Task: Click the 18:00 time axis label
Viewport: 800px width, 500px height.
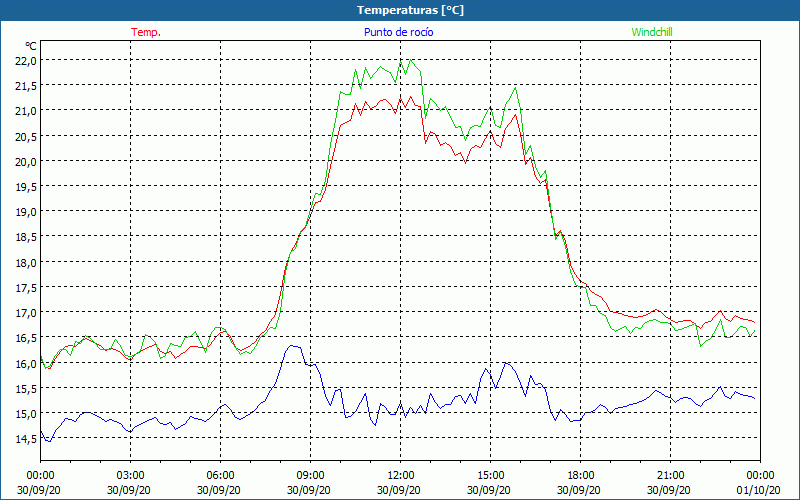Action: click(580, 476)
